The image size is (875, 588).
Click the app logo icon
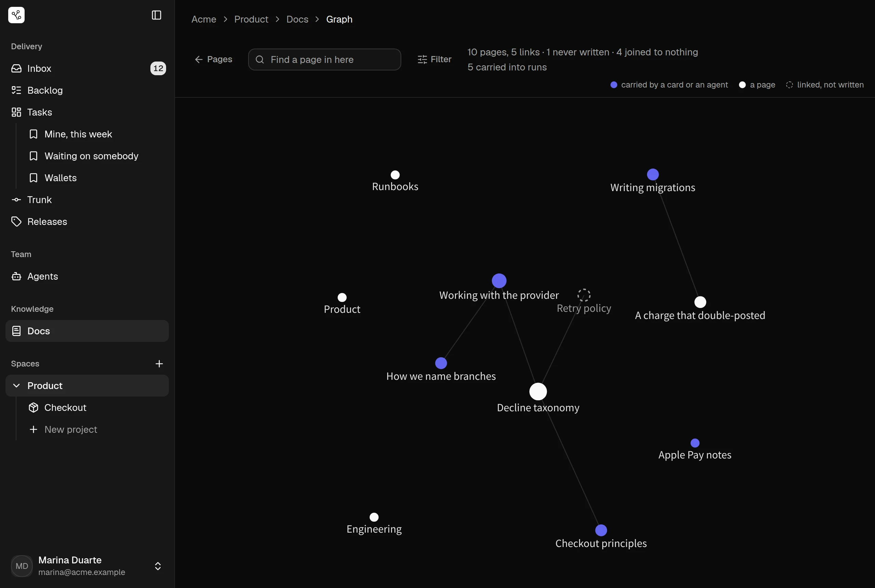[16, 15]
